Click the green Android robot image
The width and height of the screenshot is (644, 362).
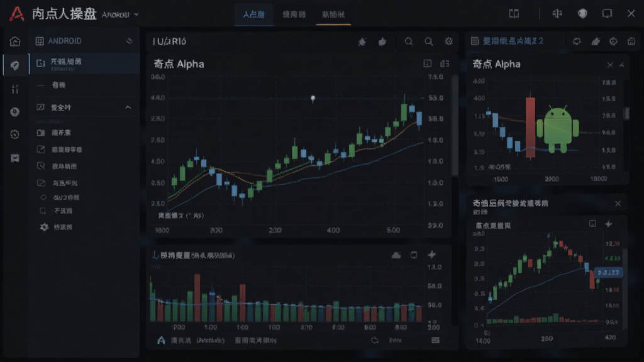coord(558,129)
